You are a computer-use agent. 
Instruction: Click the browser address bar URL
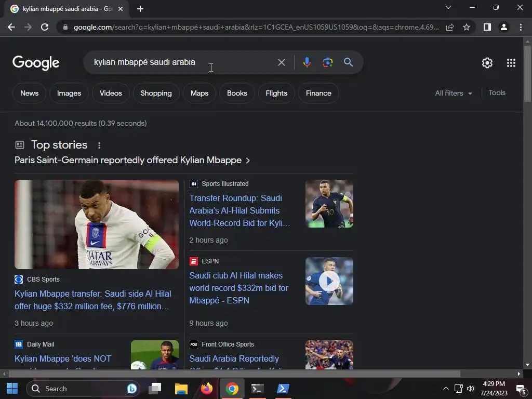tap(256, 27)
